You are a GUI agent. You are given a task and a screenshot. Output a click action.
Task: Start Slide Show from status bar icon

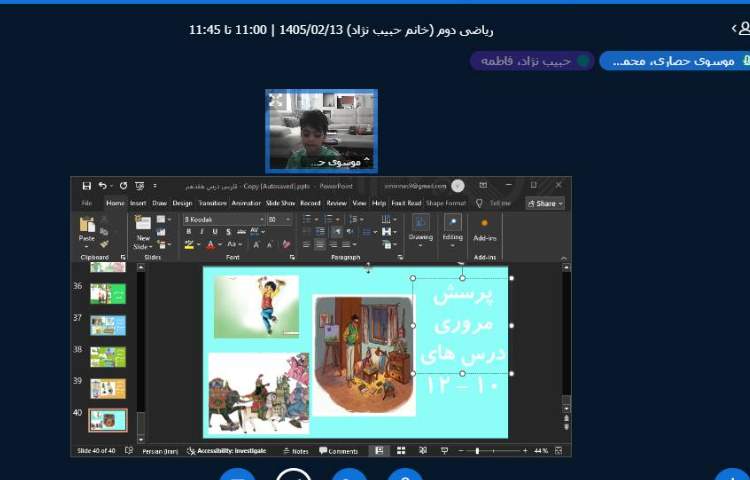(x=444, y=451)
